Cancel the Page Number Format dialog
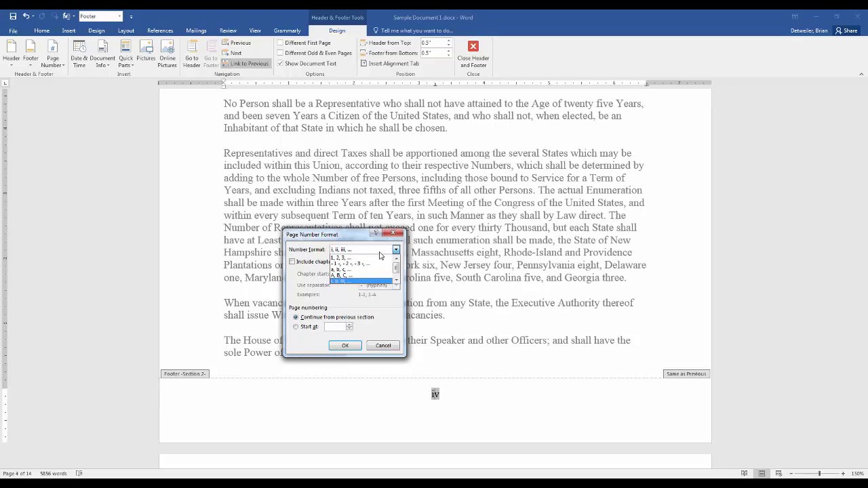This screenshot has width=868, height=488. (x=383, y=346)
